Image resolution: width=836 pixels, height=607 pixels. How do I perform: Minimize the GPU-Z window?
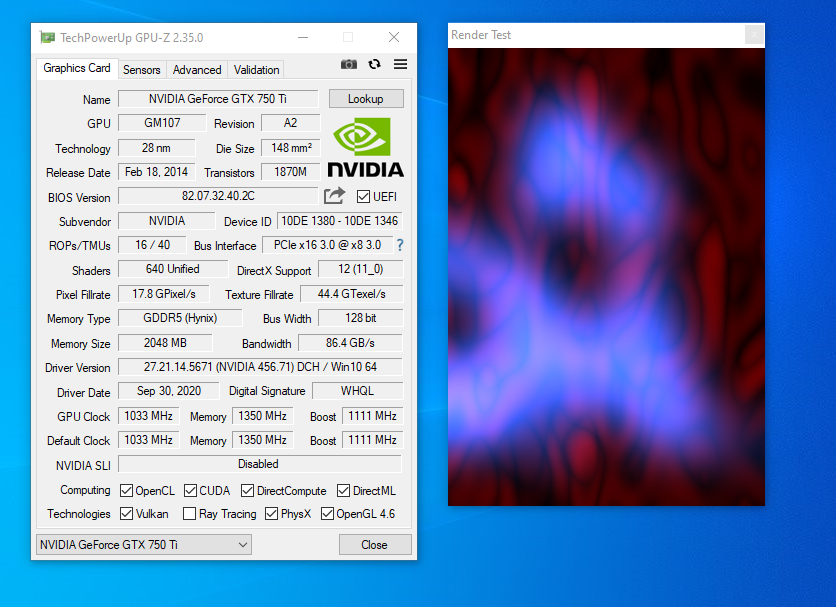303,37
